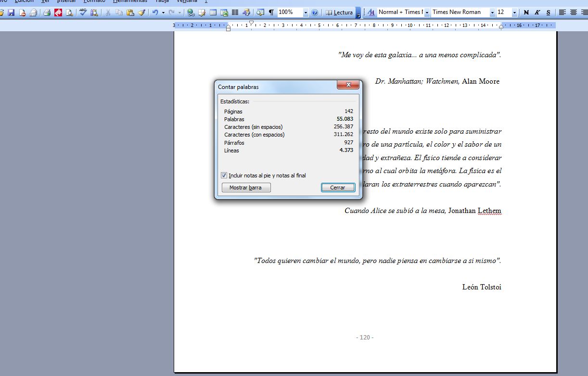Open the Research pane icon
This screenshot has width=588, height=376.
click(94, 13)
